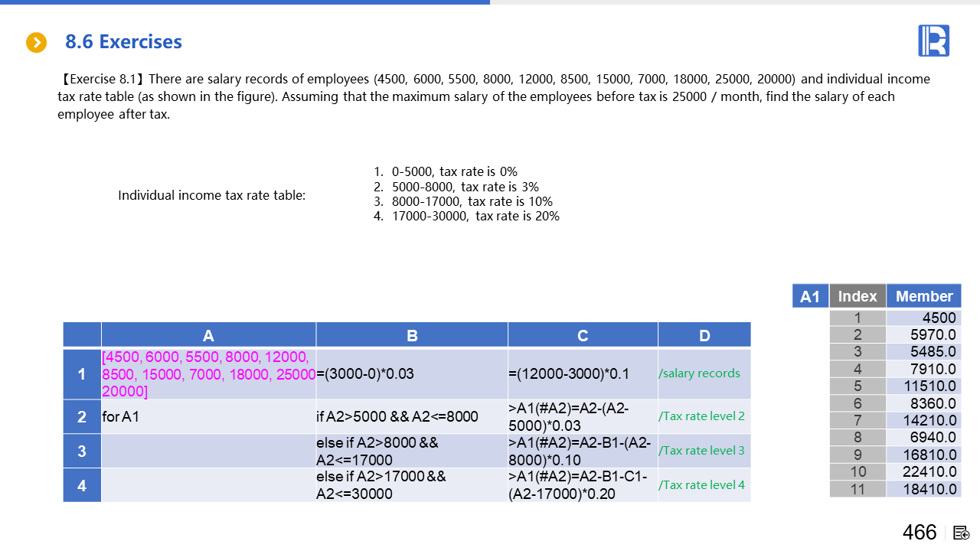Image resolution: width=980 pixels, height=551 pixels.
Task: Click slide number 466
Action: 920,533
